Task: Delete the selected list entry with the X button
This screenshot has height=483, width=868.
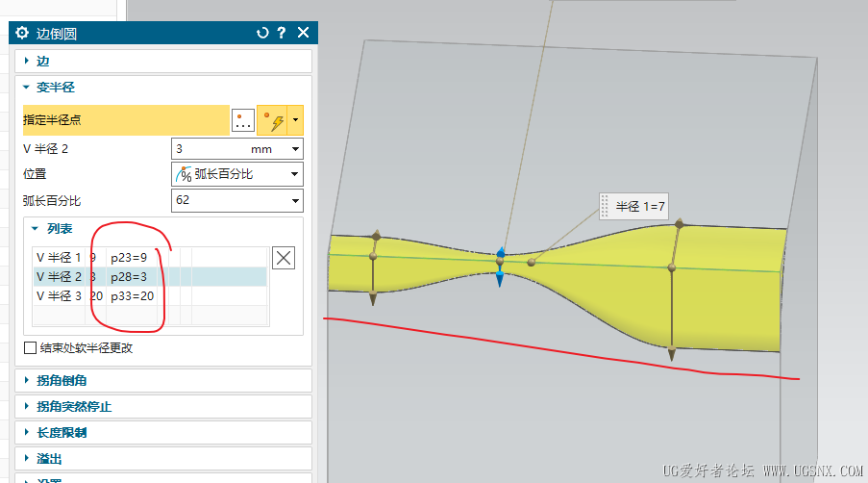Action: tap(284, 258)
